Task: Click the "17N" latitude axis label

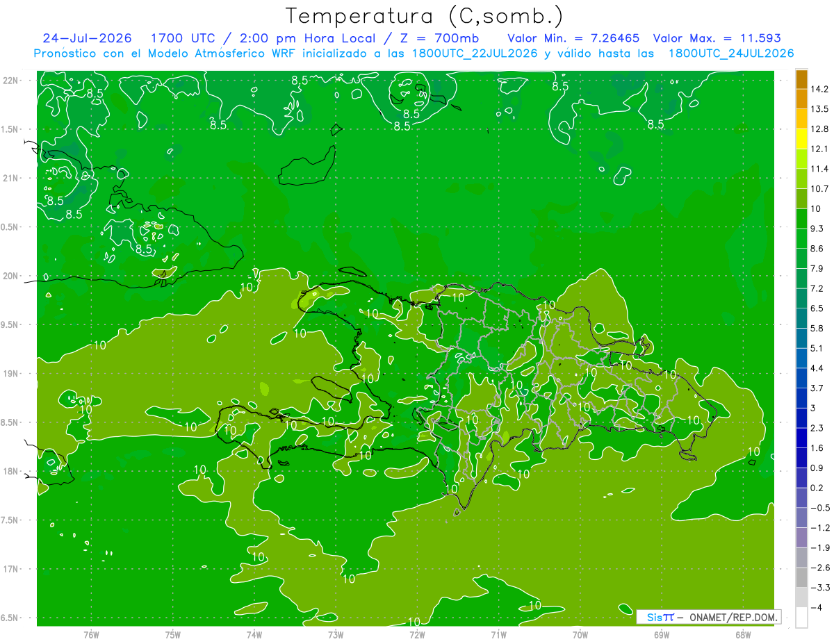Action: (11, 569)
